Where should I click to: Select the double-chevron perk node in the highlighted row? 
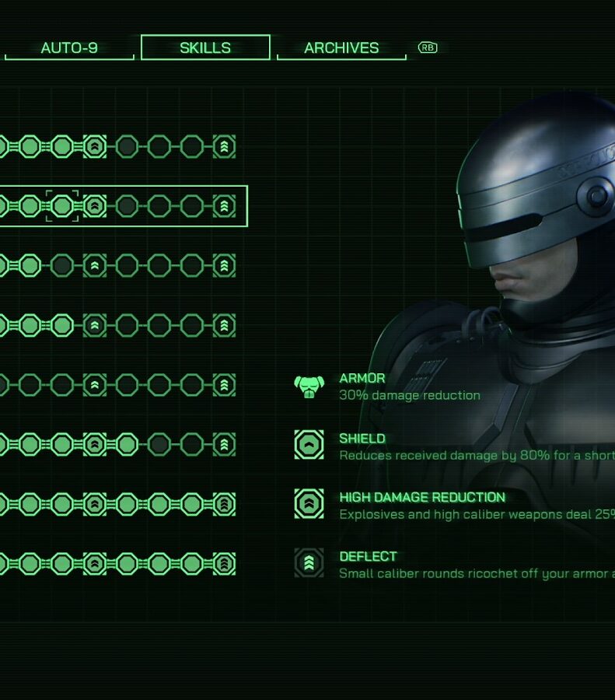click(x=95, y=206)
